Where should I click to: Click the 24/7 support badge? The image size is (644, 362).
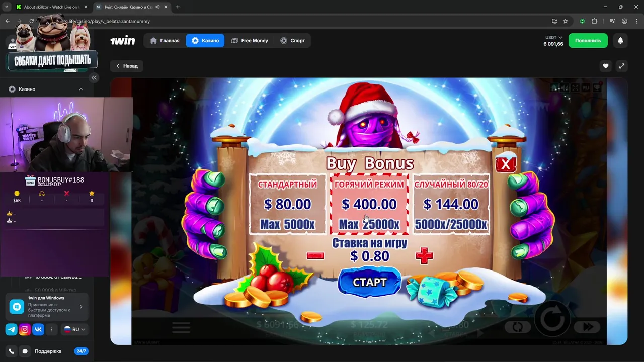(80, 351)
